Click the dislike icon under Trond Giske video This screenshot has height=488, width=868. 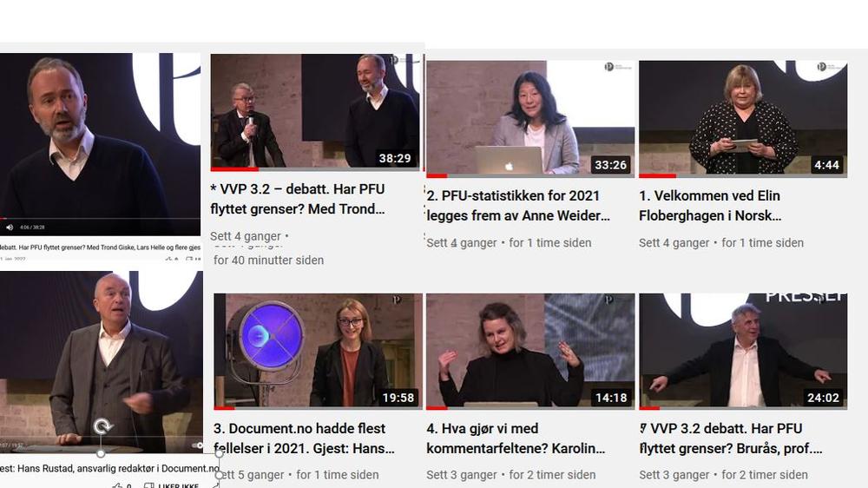[x=188, y=260]
